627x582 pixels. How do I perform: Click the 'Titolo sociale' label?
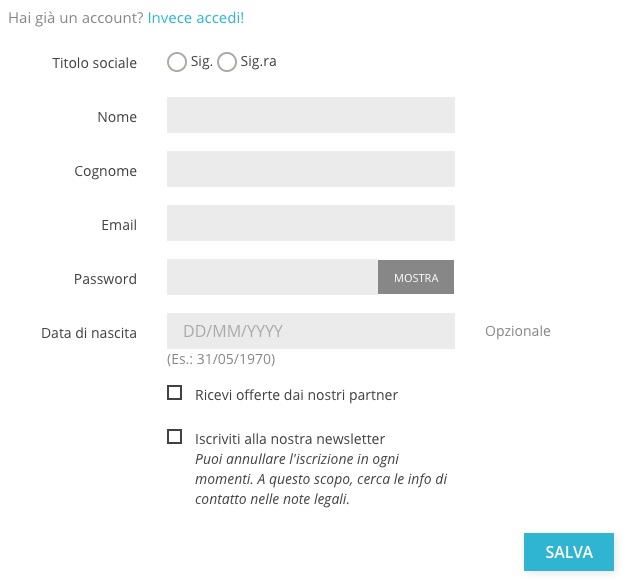[94, 63]
